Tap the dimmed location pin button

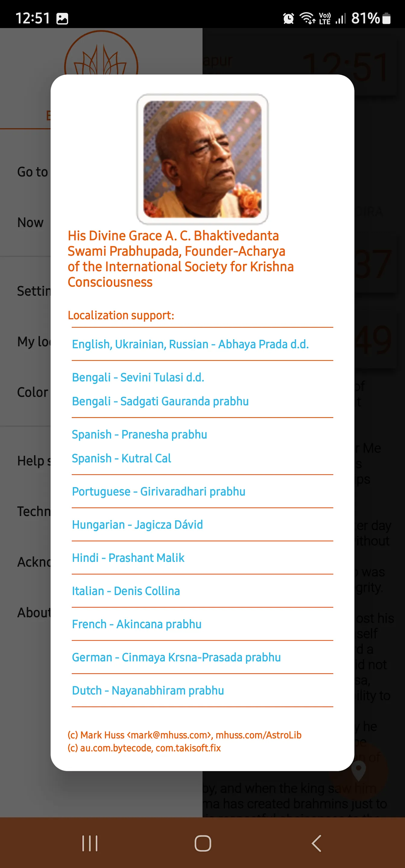pyautogui.click(x=359, y=770)
